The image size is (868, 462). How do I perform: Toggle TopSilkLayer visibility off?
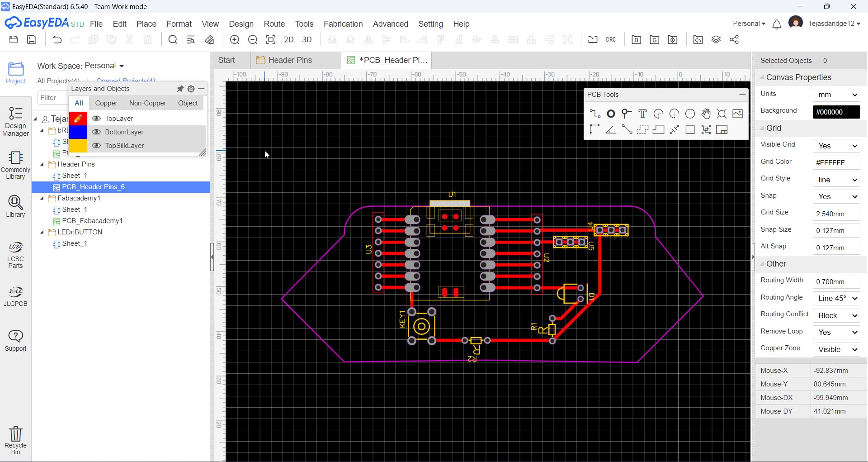pyautogui.click(x=96, y=145)
